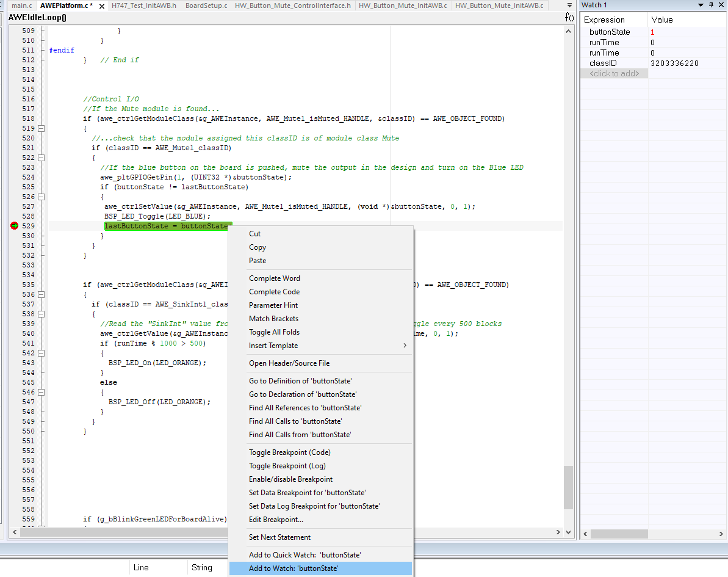728x577 pixels.
Task: Select Enable/disable Breakpoint menu entry
Action: [x=290, y=479]
